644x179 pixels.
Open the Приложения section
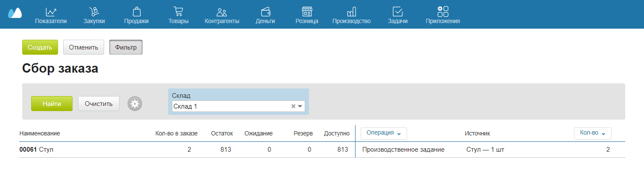point(443,15)
